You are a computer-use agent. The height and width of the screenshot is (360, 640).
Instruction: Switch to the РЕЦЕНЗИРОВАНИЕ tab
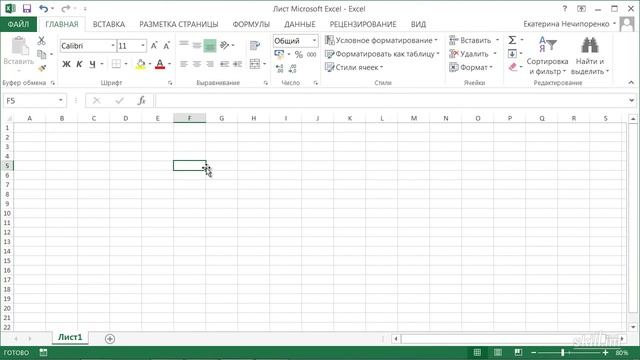(x=363, y=24)
